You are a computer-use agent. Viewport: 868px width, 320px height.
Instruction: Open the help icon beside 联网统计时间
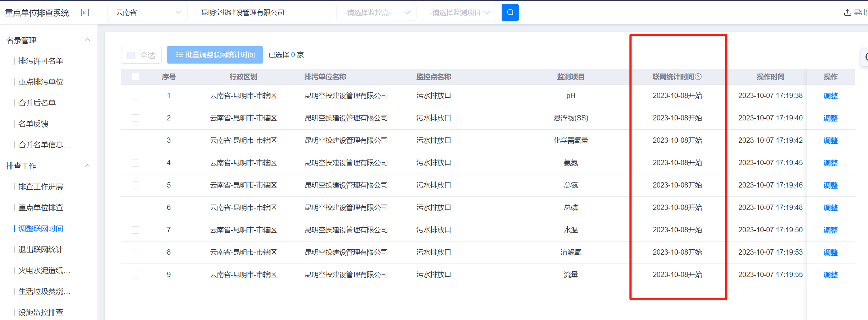point(698,77)
